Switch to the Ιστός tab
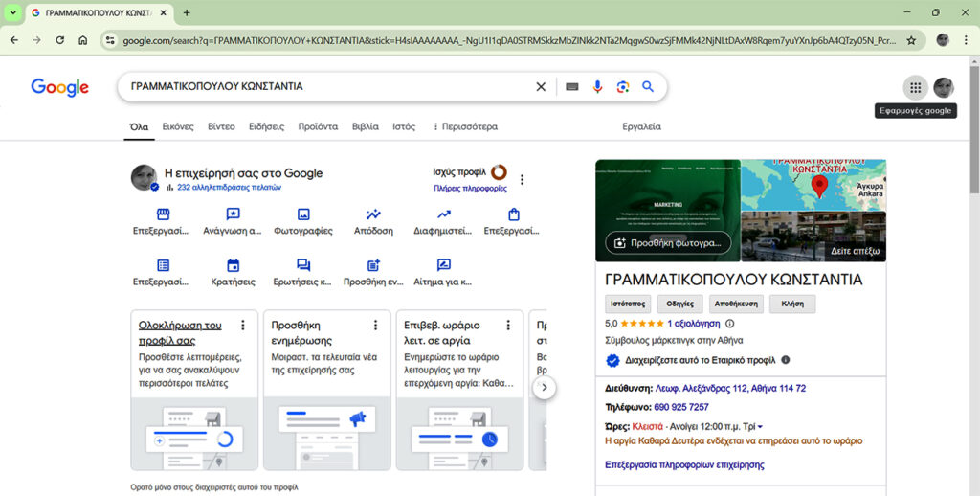 pos(404,126)
